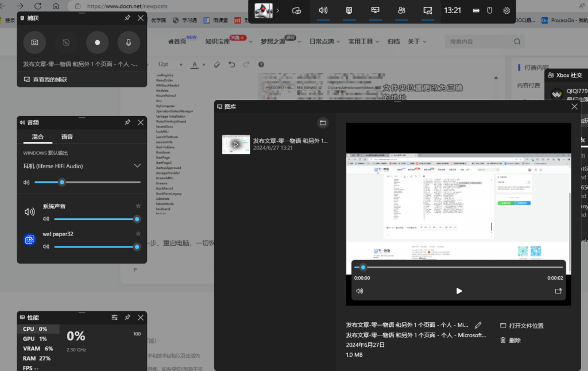The height and width of the screenshot is (371, 588).
Task: Take a screenshot with the camera button
Action: click(34, 42)
